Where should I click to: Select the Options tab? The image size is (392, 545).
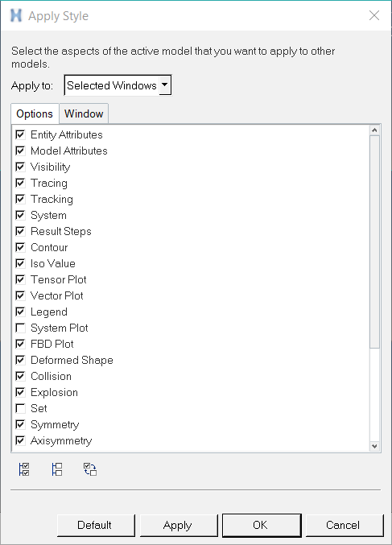[35, 114]
